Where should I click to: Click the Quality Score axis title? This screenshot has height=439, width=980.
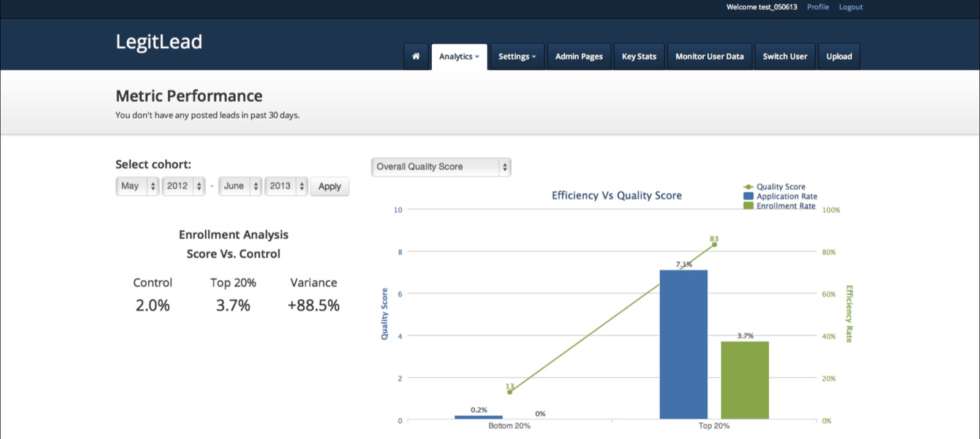[385, 314]
